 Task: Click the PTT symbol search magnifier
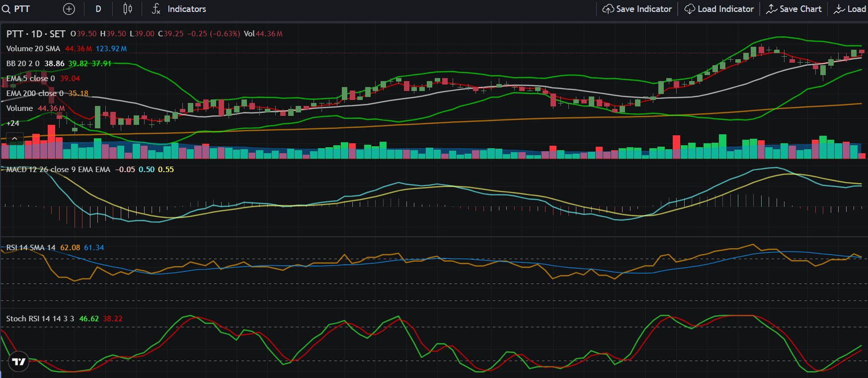[x=6, y=9]
